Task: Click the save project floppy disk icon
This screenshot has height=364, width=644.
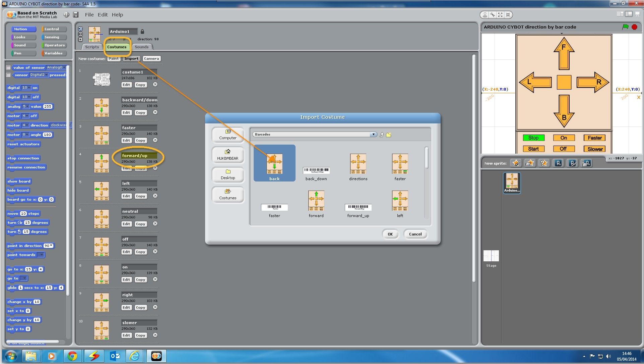Action: coord(76,15)
